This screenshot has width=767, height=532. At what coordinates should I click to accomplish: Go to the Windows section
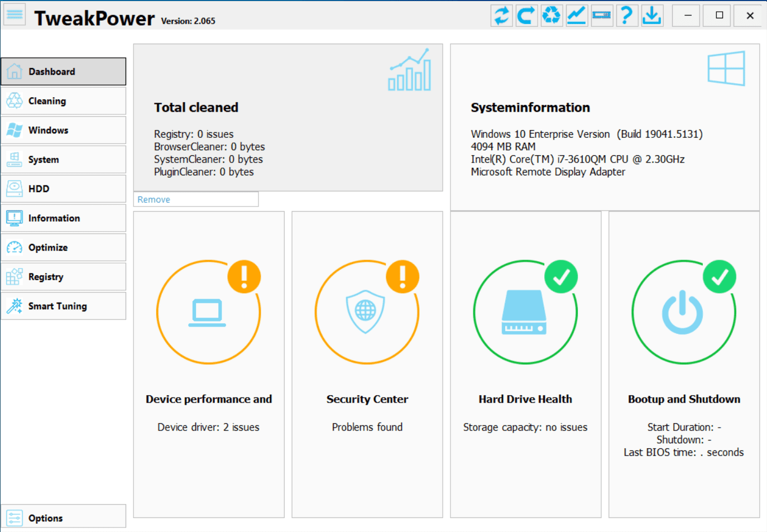(64, 130)
